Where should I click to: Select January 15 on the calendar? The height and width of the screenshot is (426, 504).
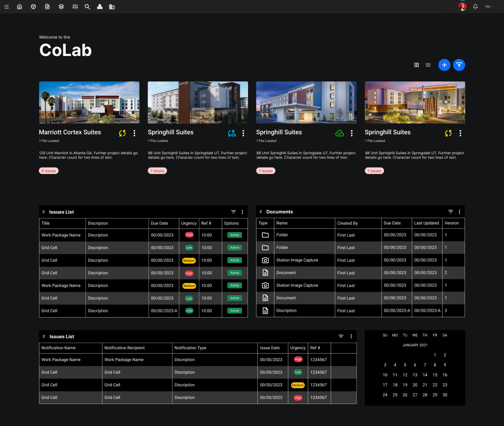[x=435, y=375]
